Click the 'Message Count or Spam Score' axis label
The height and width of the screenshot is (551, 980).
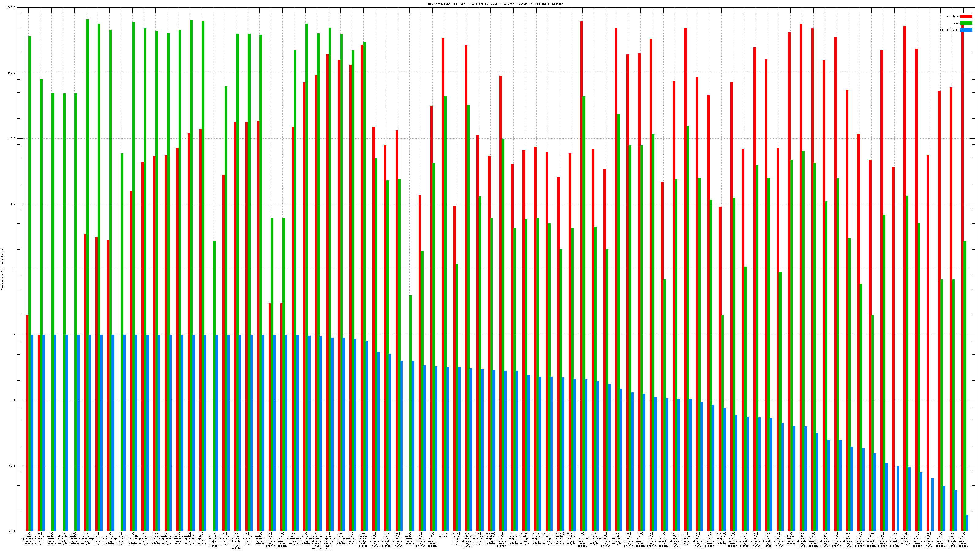pyautogui.click(x=2, y=270)
